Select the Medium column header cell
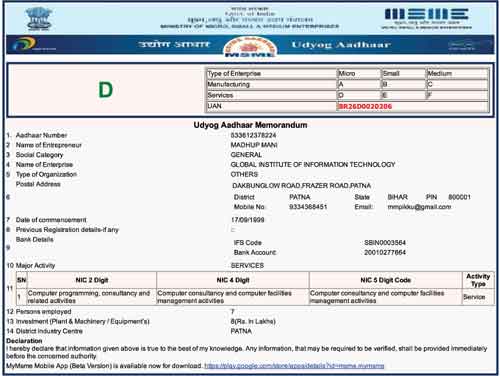The width and height of the screenshot is (500, 376). pos(457,73)
